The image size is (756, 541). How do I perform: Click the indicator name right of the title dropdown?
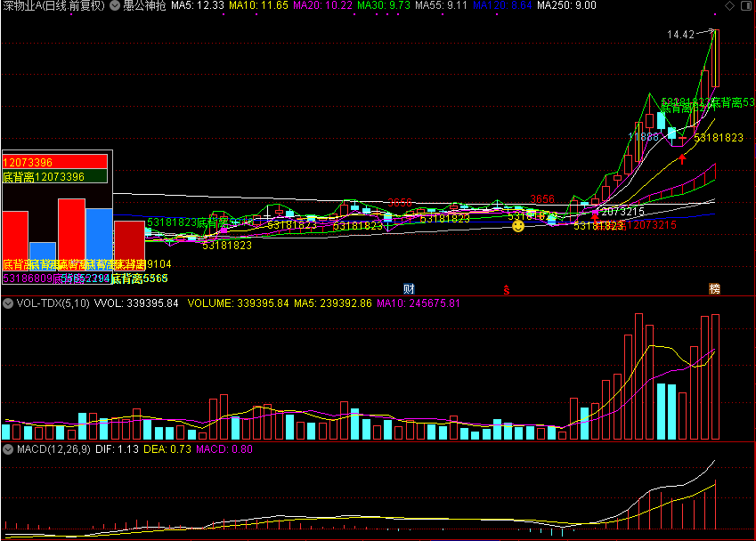[x=144, y=5]
